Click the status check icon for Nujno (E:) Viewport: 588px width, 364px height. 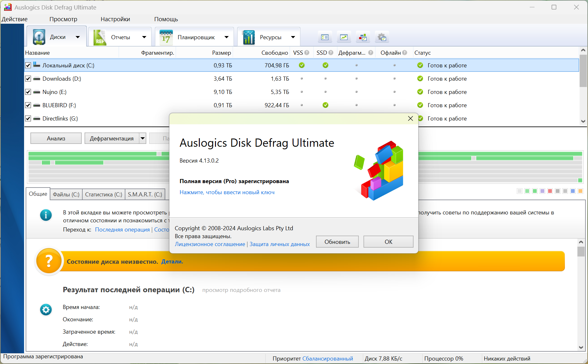[x=420, y=92]
